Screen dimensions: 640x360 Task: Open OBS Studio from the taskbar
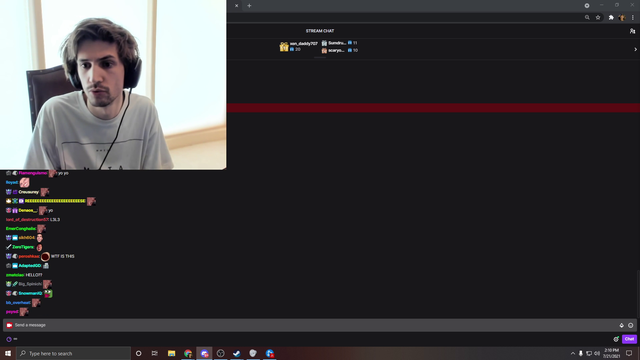pos(220,353)
